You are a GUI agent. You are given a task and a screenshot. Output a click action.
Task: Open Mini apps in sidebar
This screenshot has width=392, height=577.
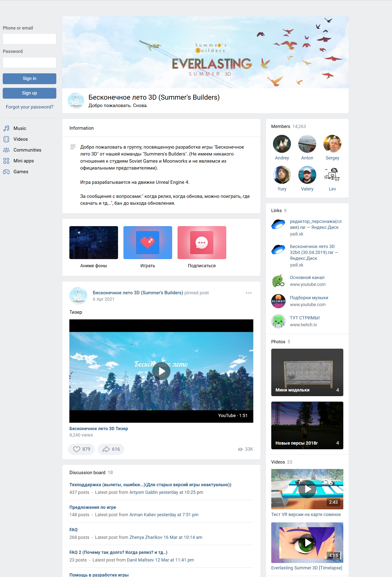click(x=24, y=161)
